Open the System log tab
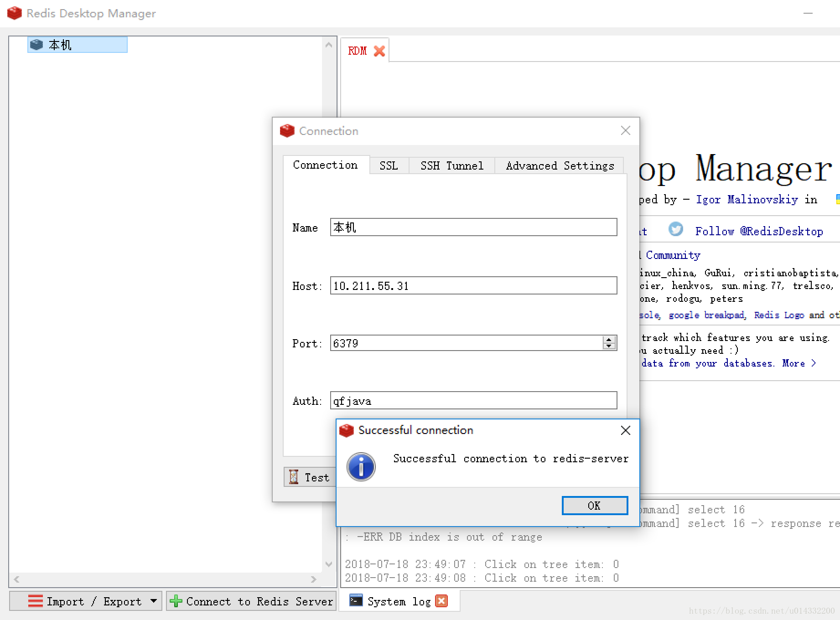 pyautogui.click(x=399, y=601)
